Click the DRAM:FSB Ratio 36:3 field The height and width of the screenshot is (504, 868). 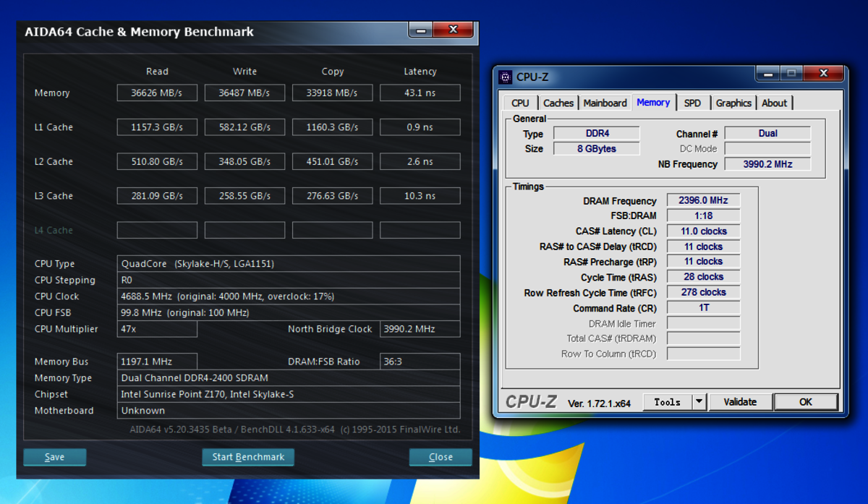click(420, 362)
